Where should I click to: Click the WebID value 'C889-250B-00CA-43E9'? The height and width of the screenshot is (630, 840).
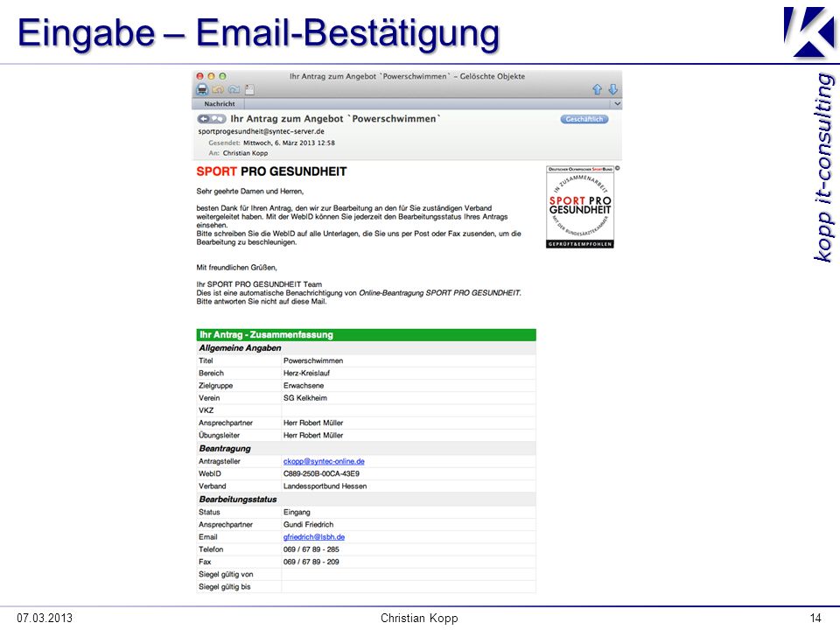pyautogui.click(x=321, y=473)
